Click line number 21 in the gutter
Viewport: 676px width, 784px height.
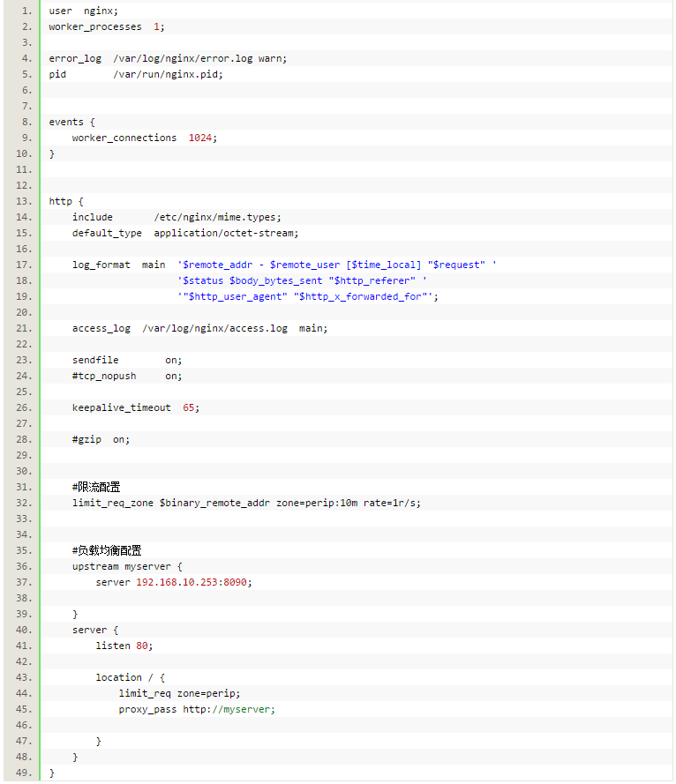coord(24,328)
